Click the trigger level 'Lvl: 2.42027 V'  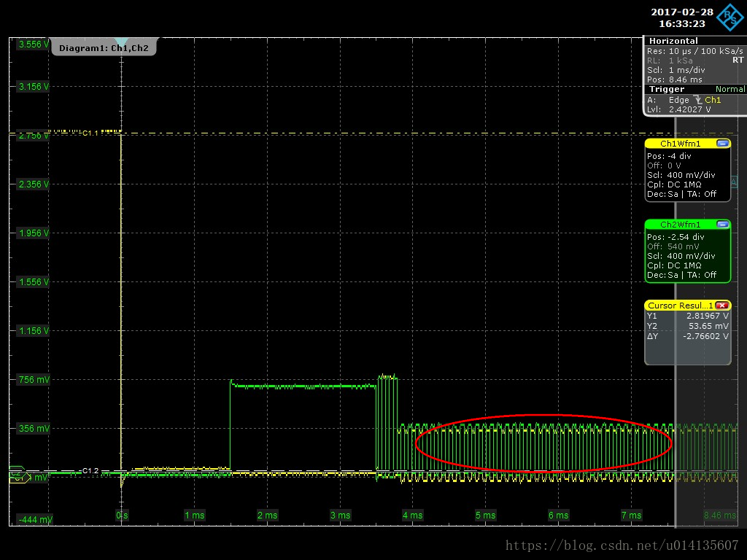point(678,109)
